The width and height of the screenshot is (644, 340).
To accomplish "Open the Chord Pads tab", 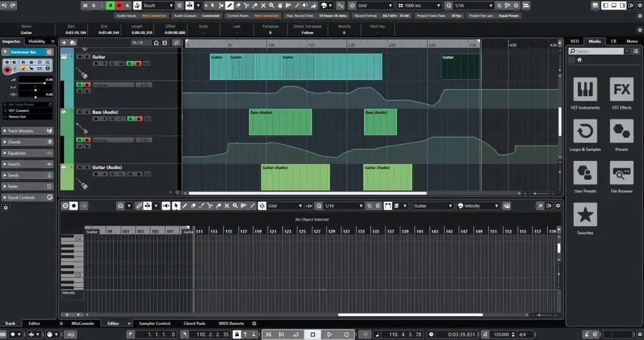I will pos(194,323).
